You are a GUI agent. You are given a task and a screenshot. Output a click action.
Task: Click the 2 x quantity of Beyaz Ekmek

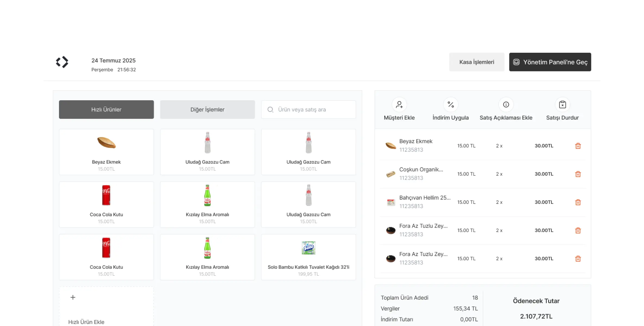pyautogui.click(x=499, y=146)
